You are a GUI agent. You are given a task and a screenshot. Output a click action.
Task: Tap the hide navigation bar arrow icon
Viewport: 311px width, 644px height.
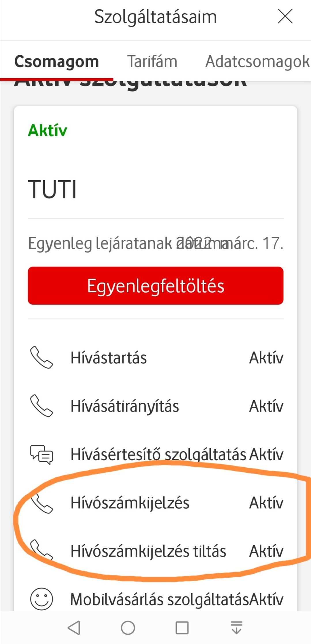[236, 628]
